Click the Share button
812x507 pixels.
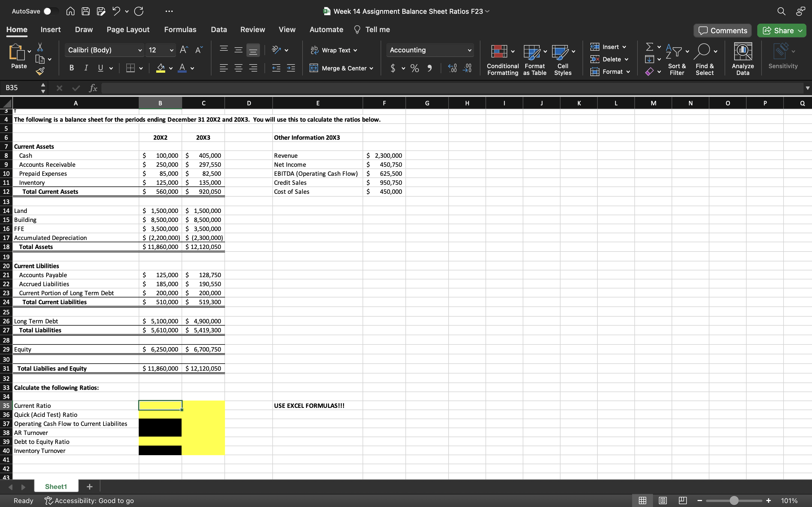[779, 30]
